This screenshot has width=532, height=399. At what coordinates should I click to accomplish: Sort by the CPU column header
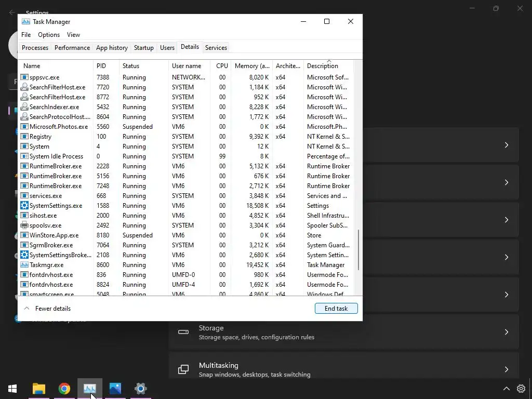pos(221,66)
